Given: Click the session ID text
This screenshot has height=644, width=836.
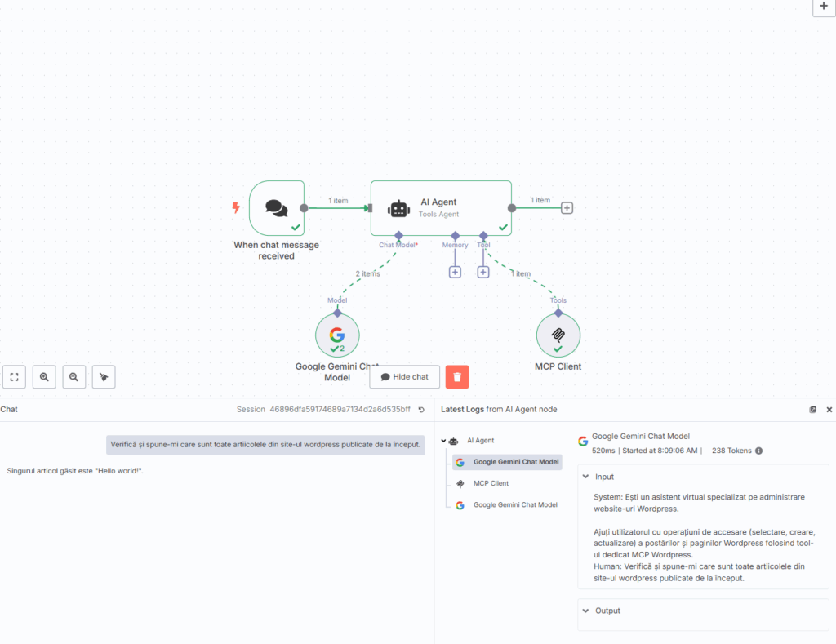Looking at the screenshot, I should click(x=340, y=410).
